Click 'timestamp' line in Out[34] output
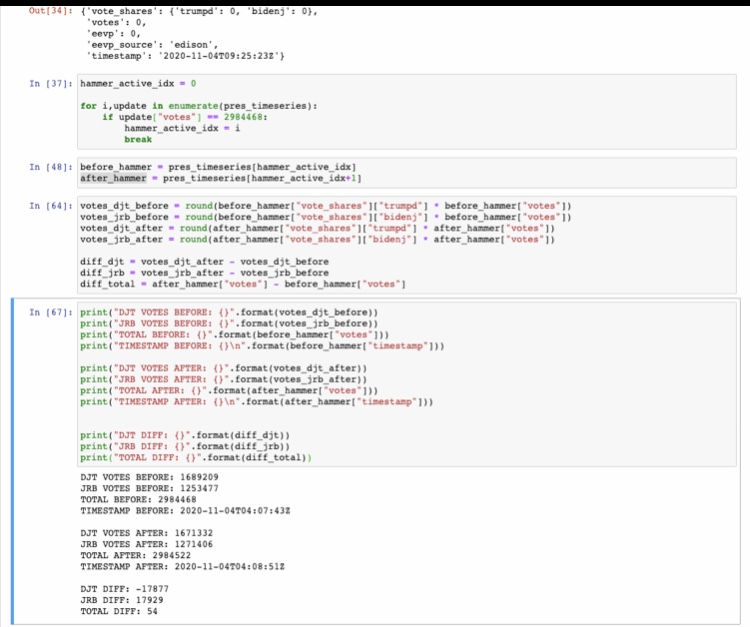Image resolution: width=750 pixels, height=627 pixels. [x=185, y=56]
